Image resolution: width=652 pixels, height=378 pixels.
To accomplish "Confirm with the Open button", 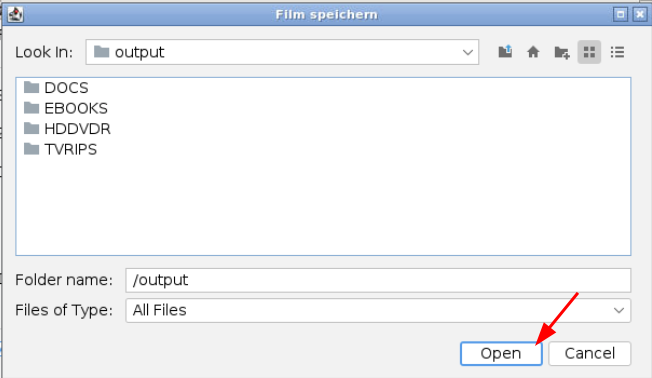I will click(501, 353).
